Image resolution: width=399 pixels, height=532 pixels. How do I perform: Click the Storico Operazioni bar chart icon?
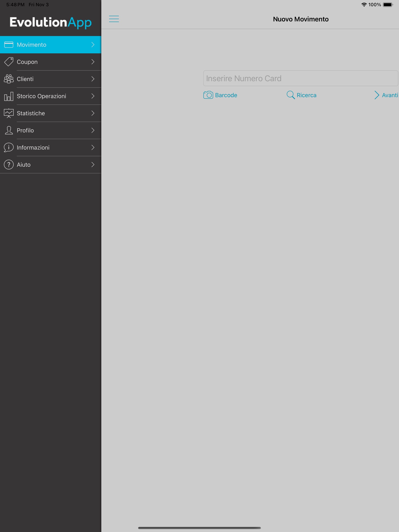(9, 96)
